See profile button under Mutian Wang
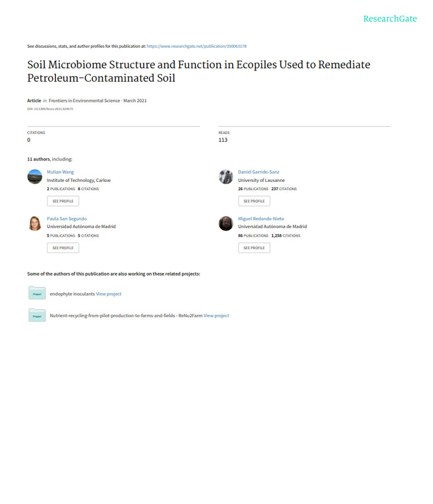Image resolution: width=433 pixels, height=504 pixels. pos(63,201)
